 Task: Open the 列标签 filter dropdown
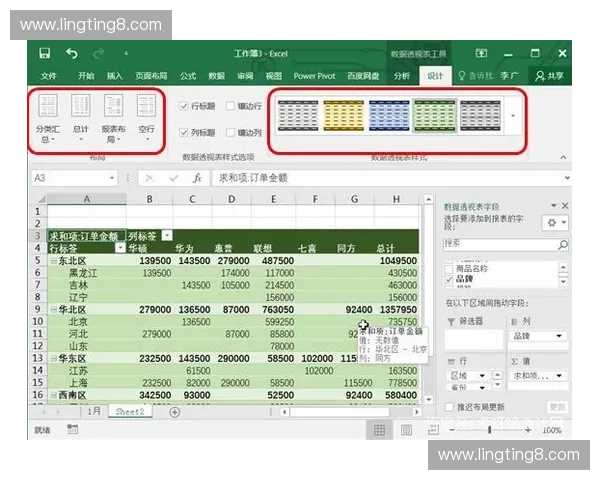(x=167, y=235)
